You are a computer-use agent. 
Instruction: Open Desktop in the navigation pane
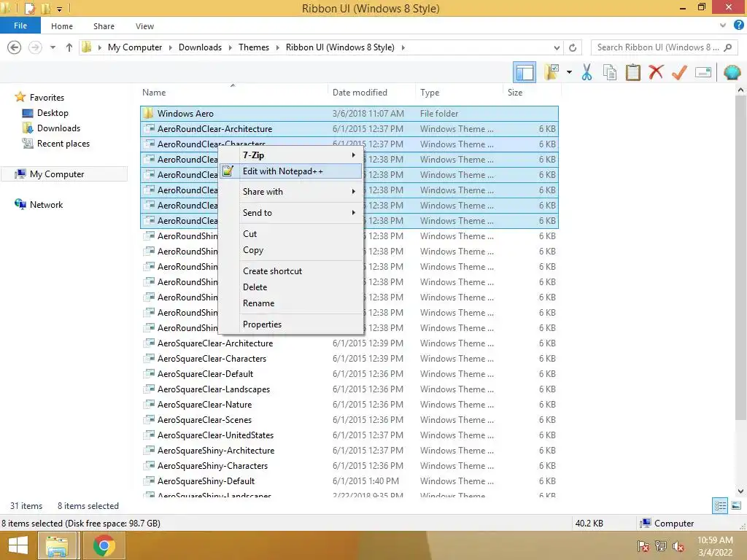coord(53,113)
